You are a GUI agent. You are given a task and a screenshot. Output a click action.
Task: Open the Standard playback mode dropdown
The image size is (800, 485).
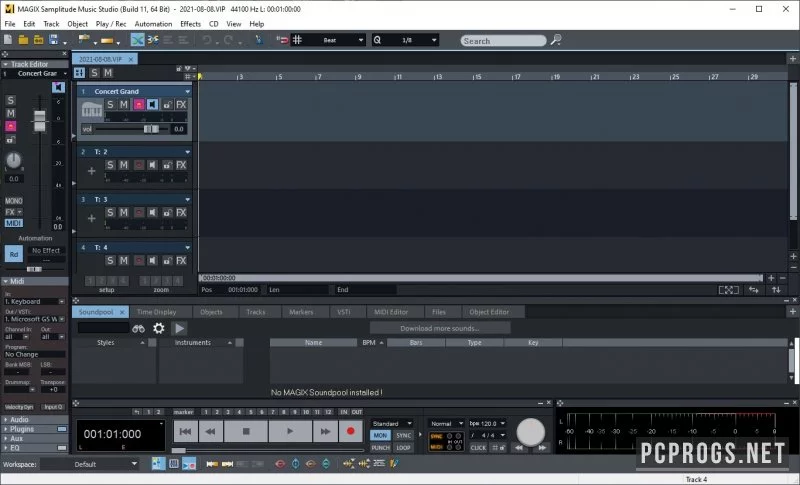(392, 423)
